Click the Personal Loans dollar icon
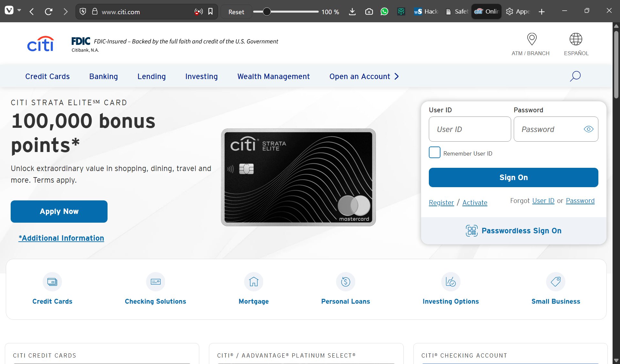 [346, 282]
